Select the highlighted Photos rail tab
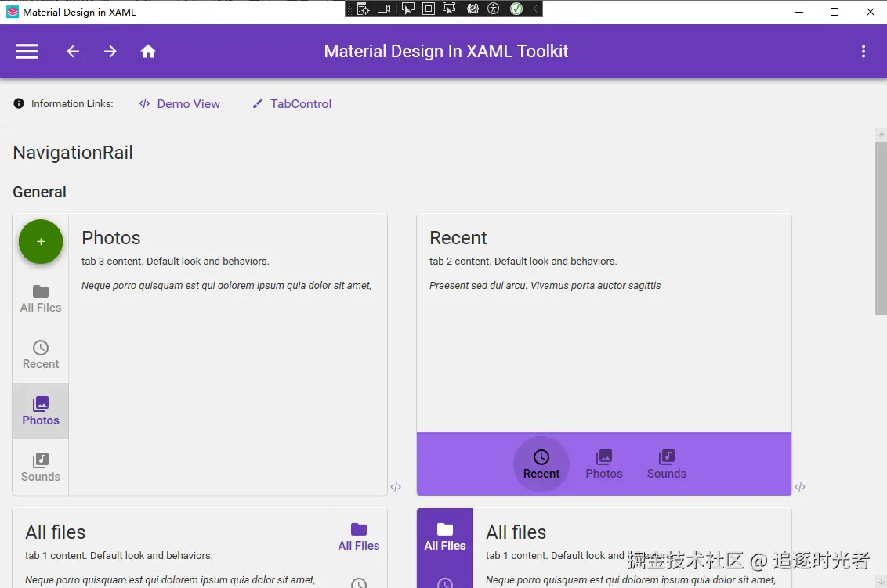The height and width of the screenshot is (588, 887). click(x=41, y=411)
